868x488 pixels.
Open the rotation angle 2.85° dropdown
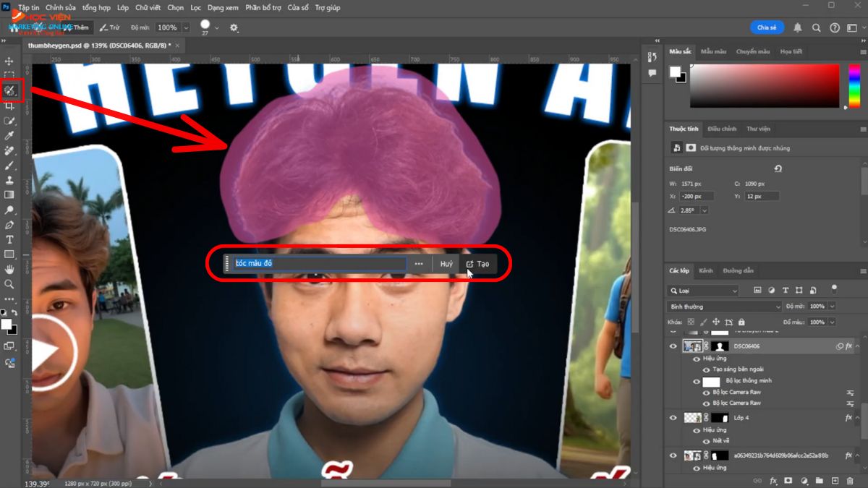pyautogui.click(x=705, y=210)
